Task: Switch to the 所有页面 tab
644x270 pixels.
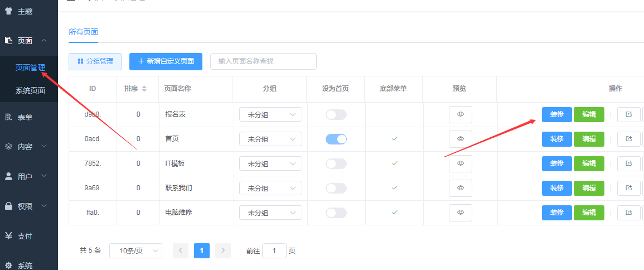Action: tap(84, 32)
